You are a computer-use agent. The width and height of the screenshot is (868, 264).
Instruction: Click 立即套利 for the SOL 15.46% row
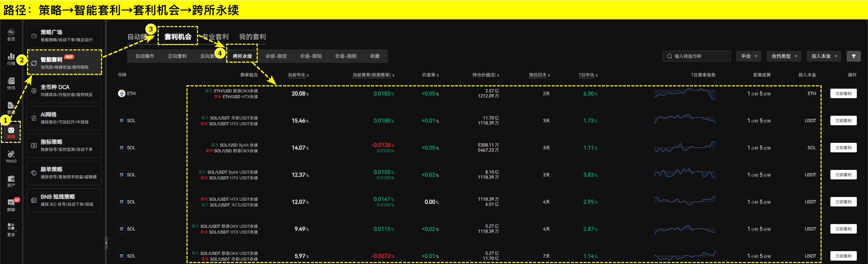843,120
